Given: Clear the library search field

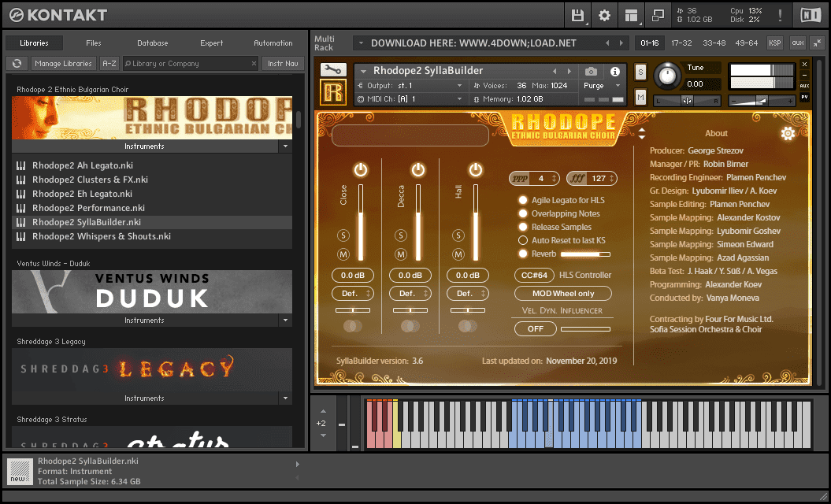Looking at the screenshot, I should (x=254, y=64).
